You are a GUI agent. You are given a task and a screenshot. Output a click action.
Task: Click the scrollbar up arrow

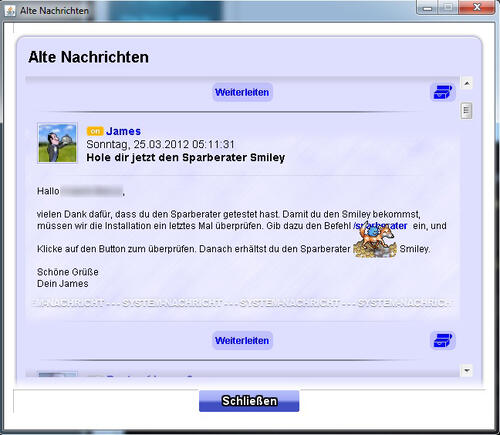click(467, 83)
